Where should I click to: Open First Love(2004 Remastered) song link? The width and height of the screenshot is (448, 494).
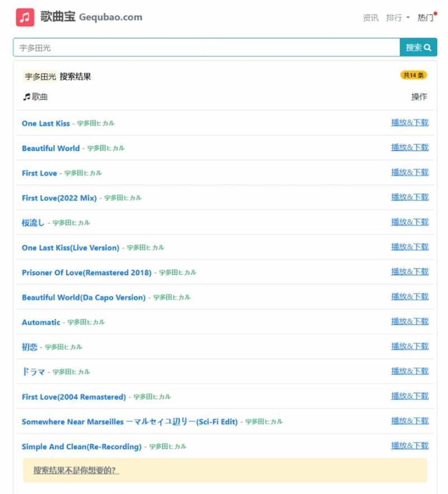click(74, 397)
